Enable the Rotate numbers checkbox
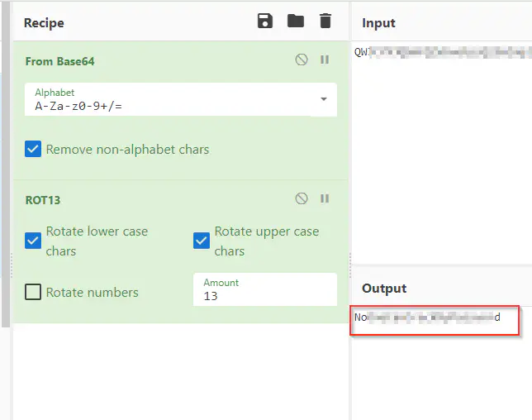This screenshot has width=532, height=420. click(33, 292)
